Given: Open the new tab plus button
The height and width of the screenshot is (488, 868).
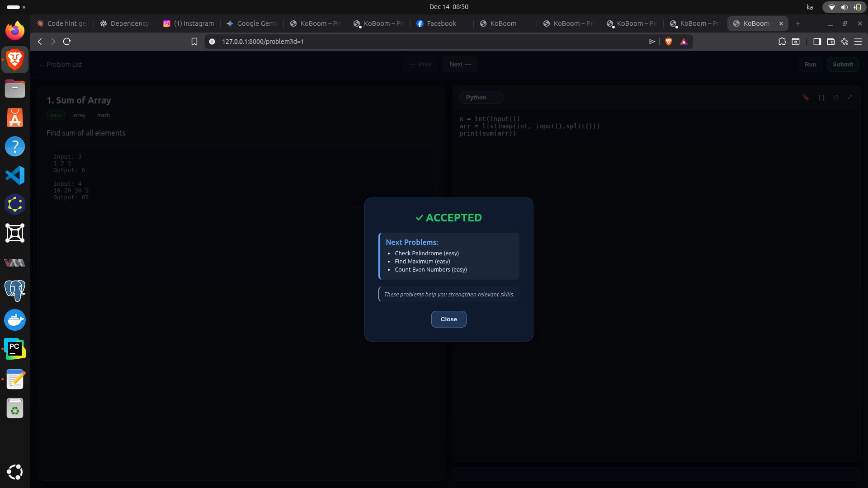Looking at the screenshot, I should click(x=797, y=23).
